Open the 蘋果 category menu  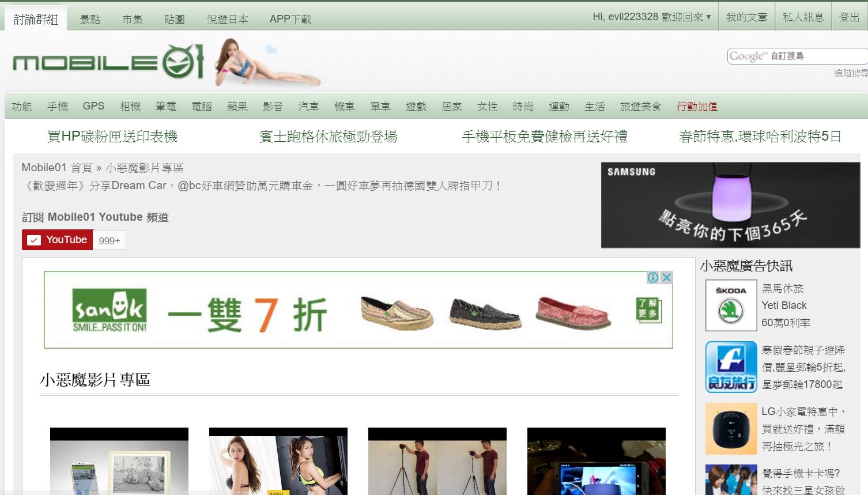pos(237,107)
